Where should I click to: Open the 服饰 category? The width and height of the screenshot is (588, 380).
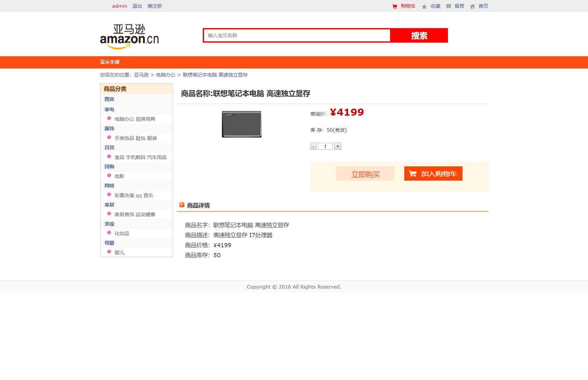109,129
